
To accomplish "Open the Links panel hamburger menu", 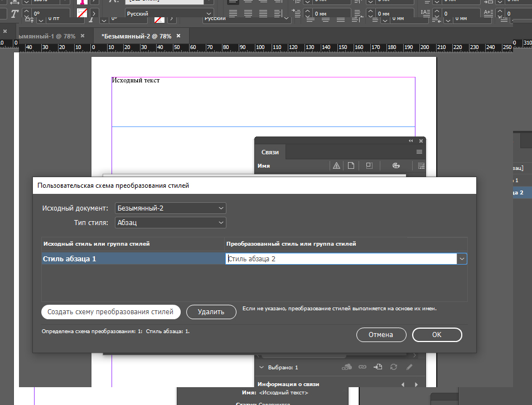I will click(419, 152).
